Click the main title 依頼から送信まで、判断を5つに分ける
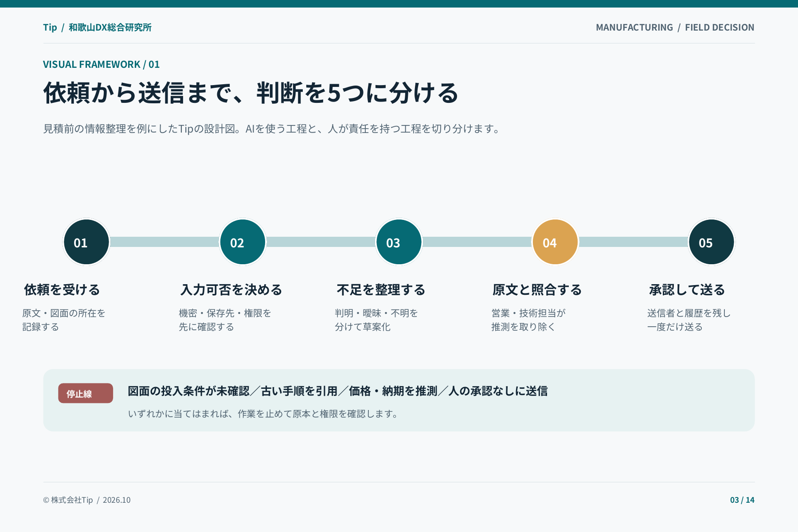798x532 pixels. pyautogui.click(x=251, y=93)
